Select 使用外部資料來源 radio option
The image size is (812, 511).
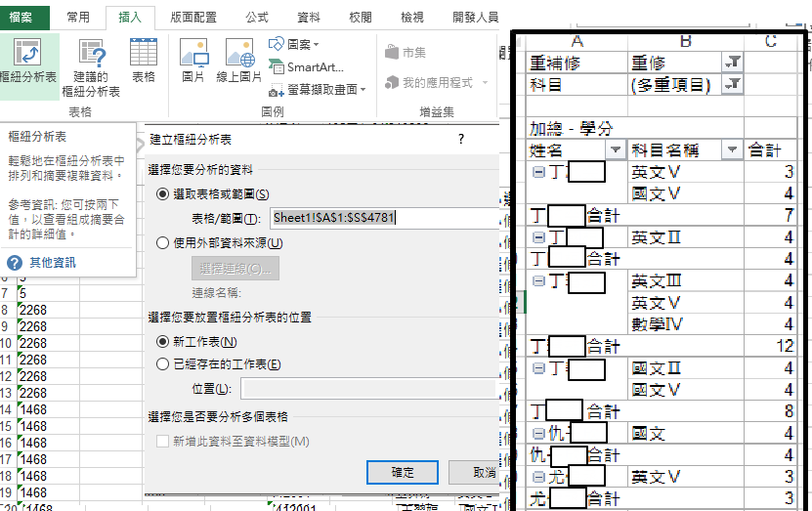[x=162, y=243]
